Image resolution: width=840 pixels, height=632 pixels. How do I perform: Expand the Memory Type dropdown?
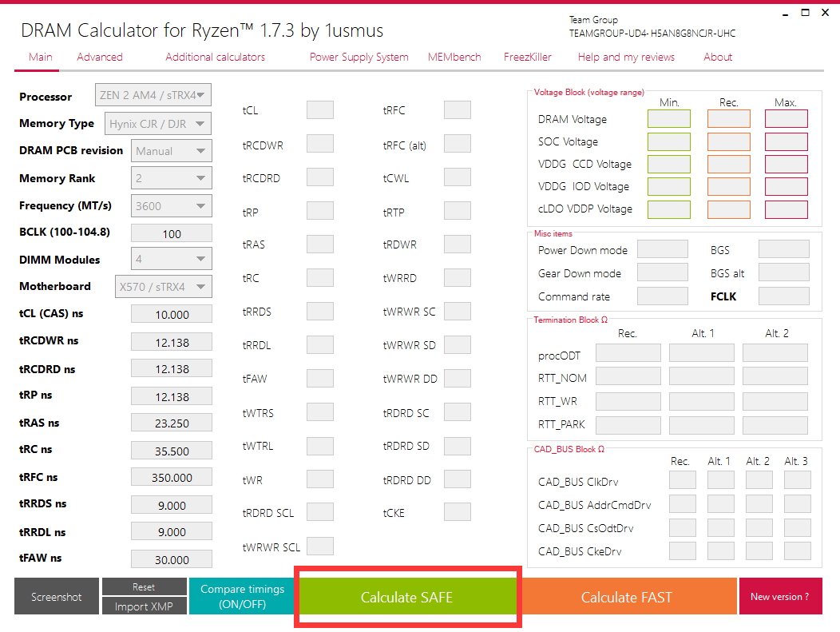click(157, 123)
